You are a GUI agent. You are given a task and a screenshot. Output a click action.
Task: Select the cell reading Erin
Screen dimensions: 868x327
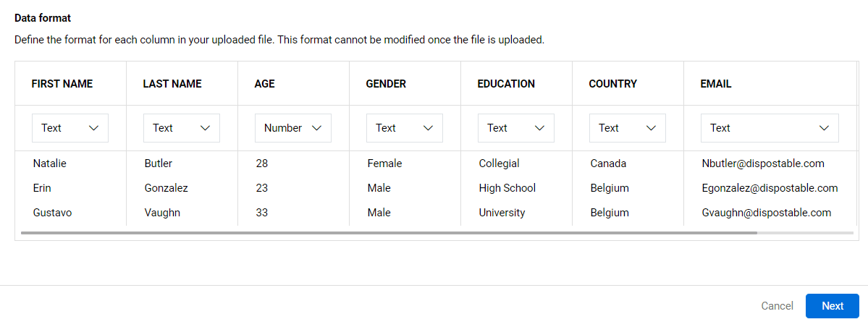coord(42,188)
